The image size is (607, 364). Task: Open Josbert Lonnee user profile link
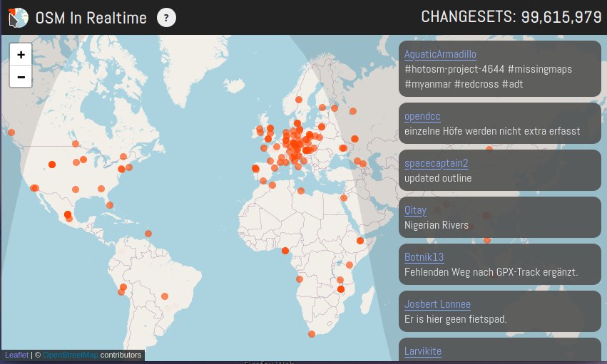point(437,304)
